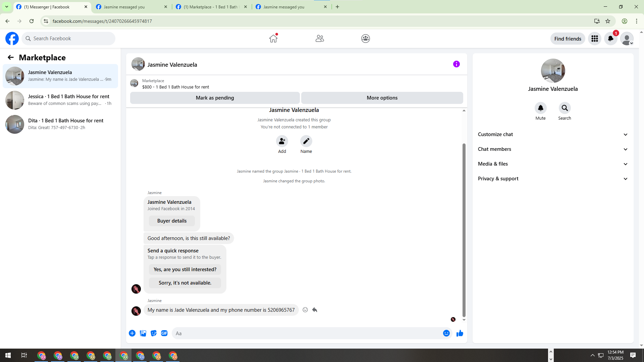Click the Buyer details button
Screen dimensions: 644x362
pos(172,221)
